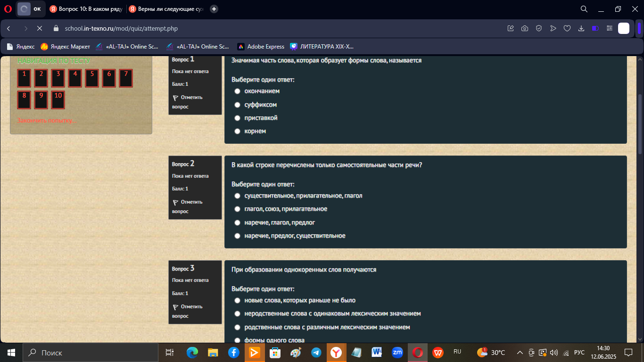Open the Adobe Express bookmark
The height and width of the screenshot is (362, 644).
261,47
